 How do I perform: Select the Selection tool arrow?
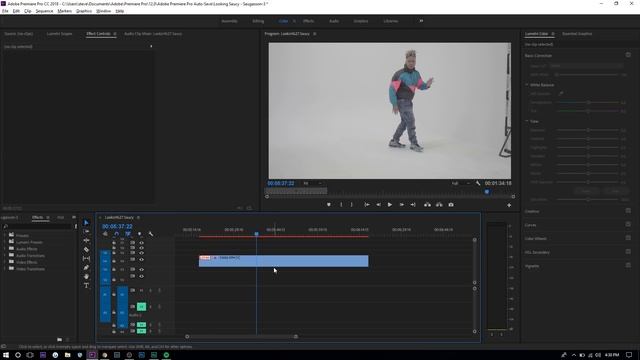(86, 222)
